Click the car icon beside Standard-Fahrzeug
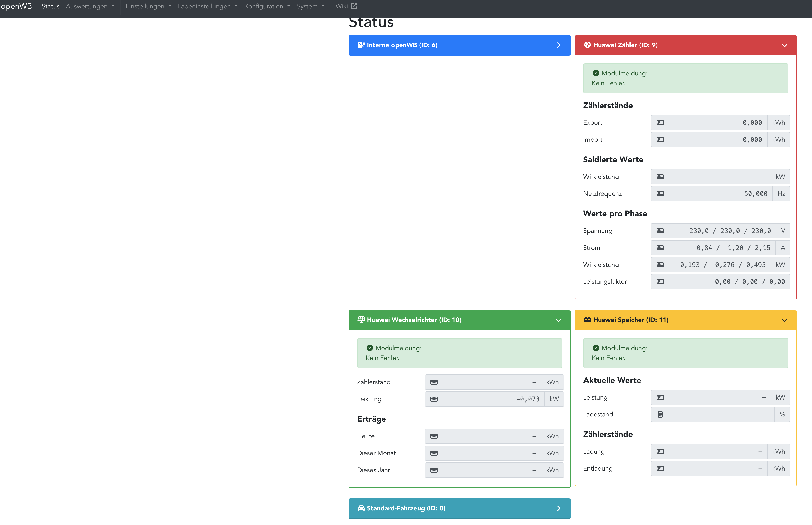The height and width of the screenshot is (525, 812). click(x=361, y=508)
